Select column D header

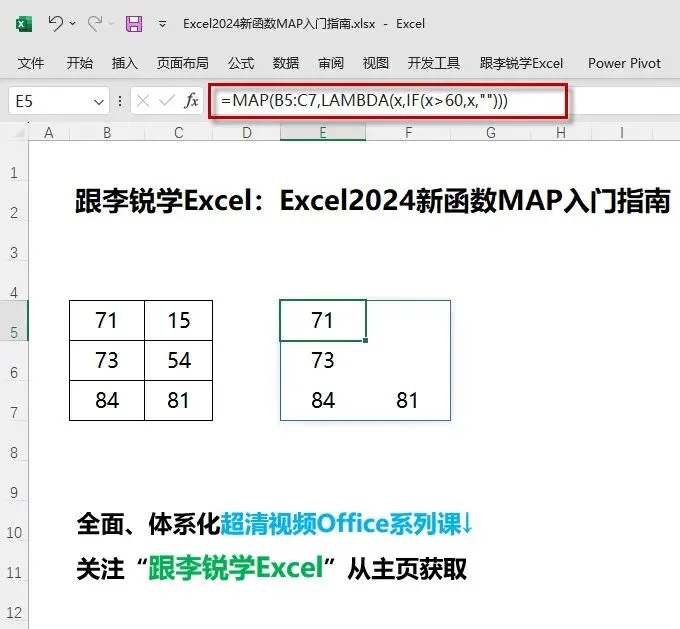coord(246,132)
